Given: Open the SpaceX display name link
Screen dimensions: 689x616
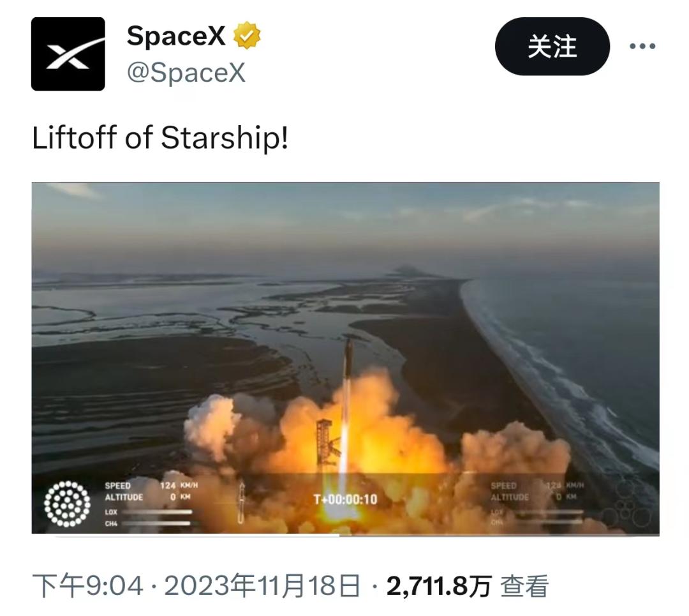Looking at the screenshot, I should click(176, 36).
